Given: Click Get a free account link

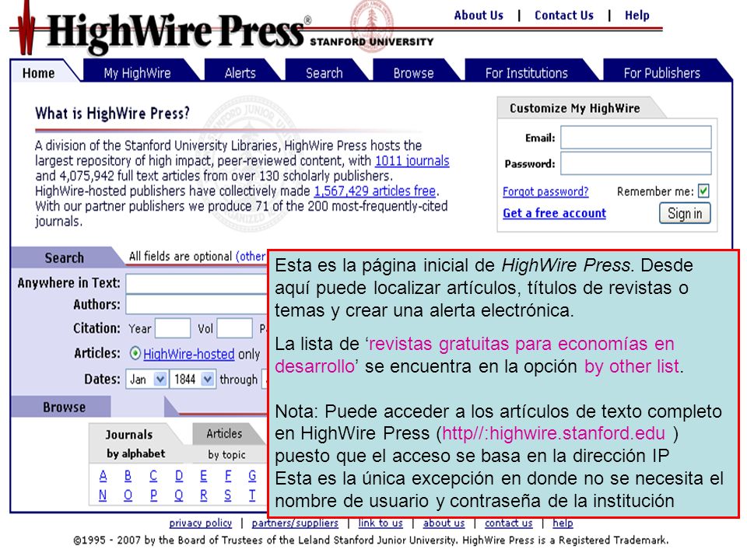Looking at the screenshot, I should pyautogui.click(x=555, y=213).
